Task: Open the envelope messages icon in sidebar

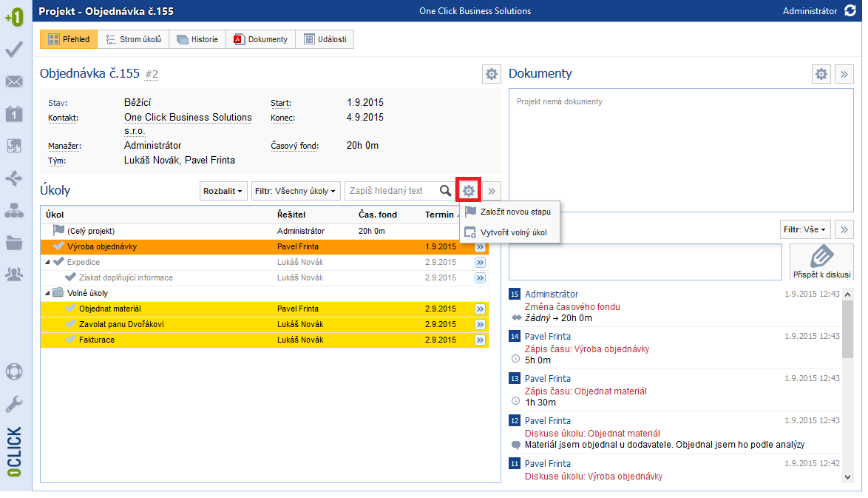Action: pos(13,81)
